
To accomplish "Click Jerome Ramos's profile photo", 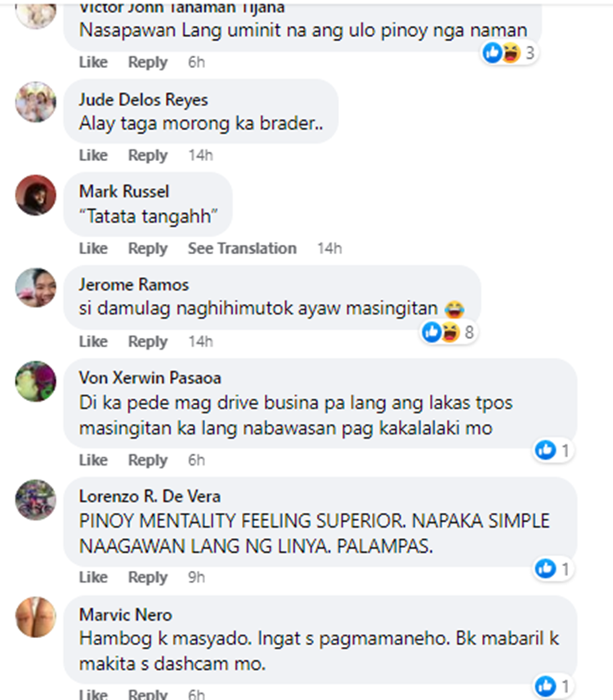I will tap(36, 288).
